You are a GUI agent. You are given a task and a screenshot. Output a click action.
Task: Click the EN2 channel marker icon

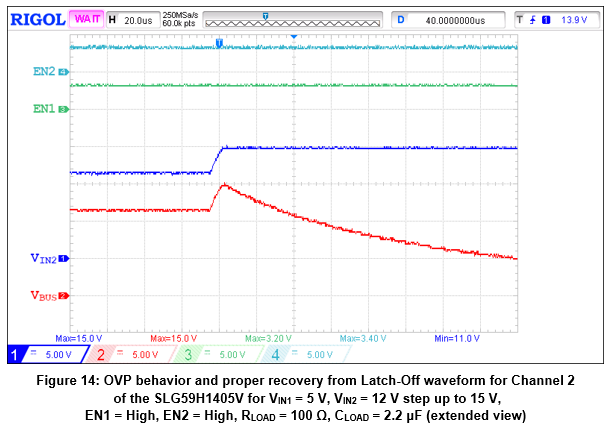click(63, 72)
